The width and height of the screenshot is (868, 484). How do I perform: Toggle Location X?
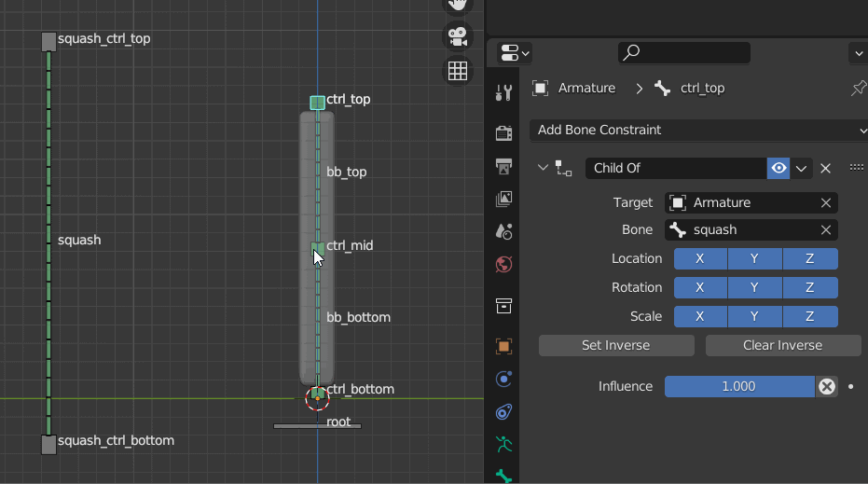700,258
